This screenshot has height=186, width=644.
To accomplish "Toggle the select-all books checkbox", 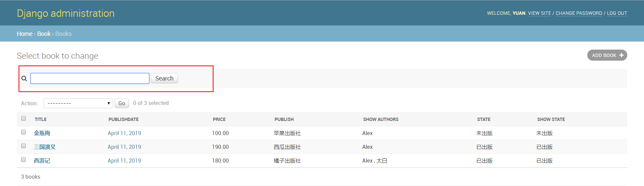I will point(23,118).
